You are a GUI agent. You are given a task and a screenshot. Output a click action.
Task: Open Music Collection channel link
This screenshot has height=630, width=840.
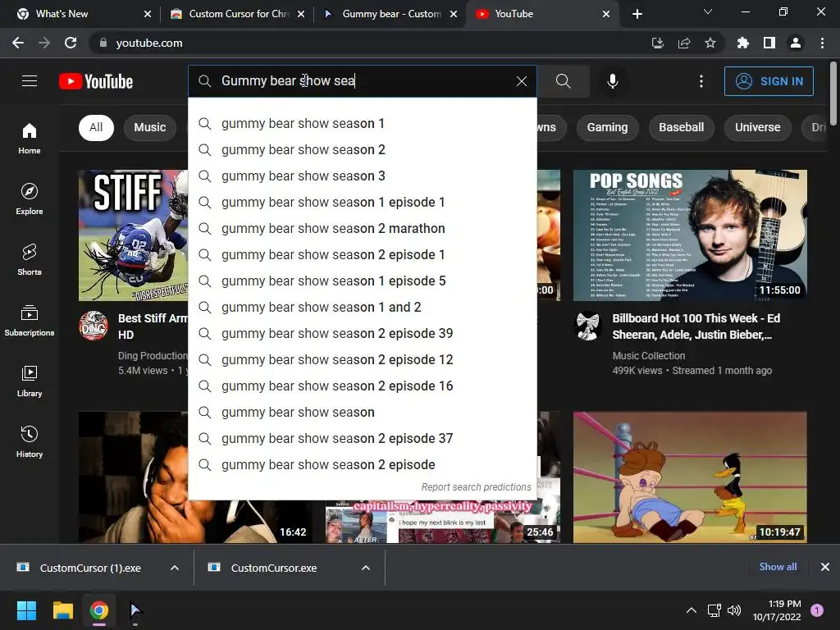pos(648,356)
